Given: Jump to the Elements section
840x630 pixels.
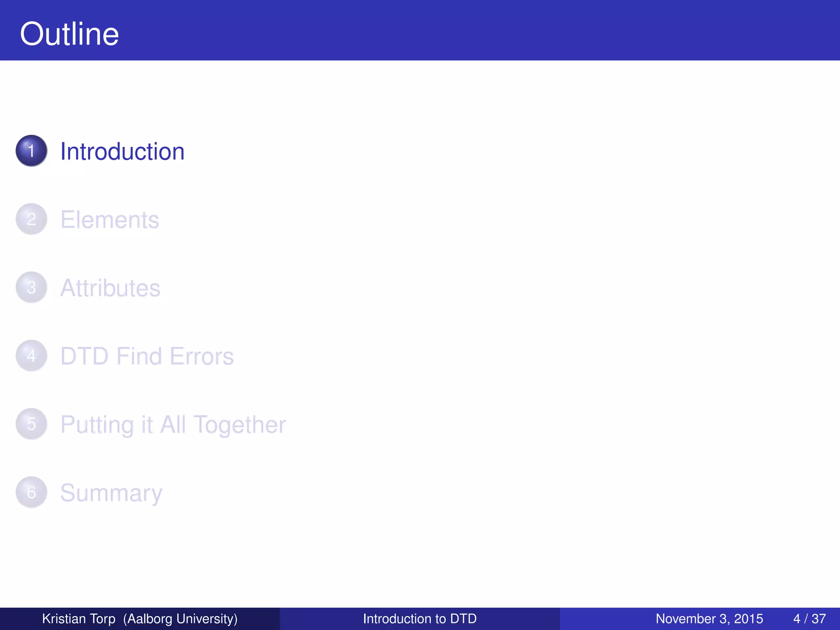Looking at the screenshot, I should point(110,220).
